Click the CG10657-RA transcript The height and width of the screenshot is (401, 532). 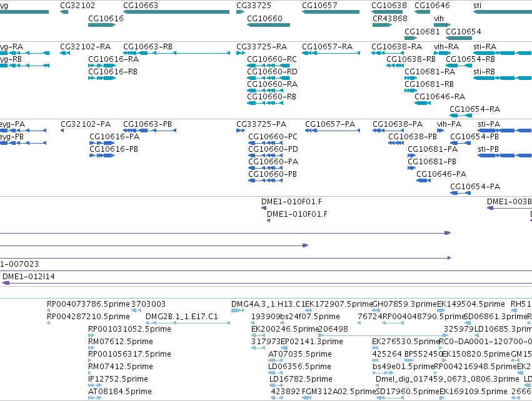tap(331, 53)
